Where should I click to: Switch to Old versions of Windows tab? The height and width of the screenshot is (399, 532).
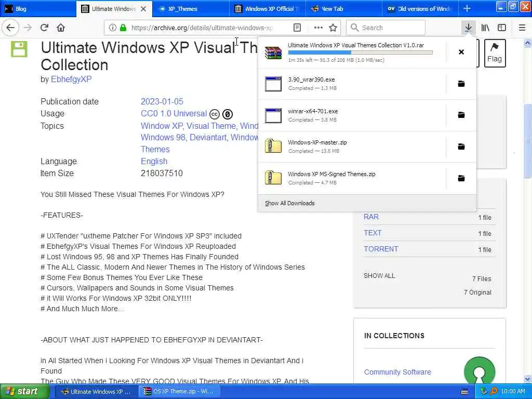pyautogui.click(x=420, y=9)
